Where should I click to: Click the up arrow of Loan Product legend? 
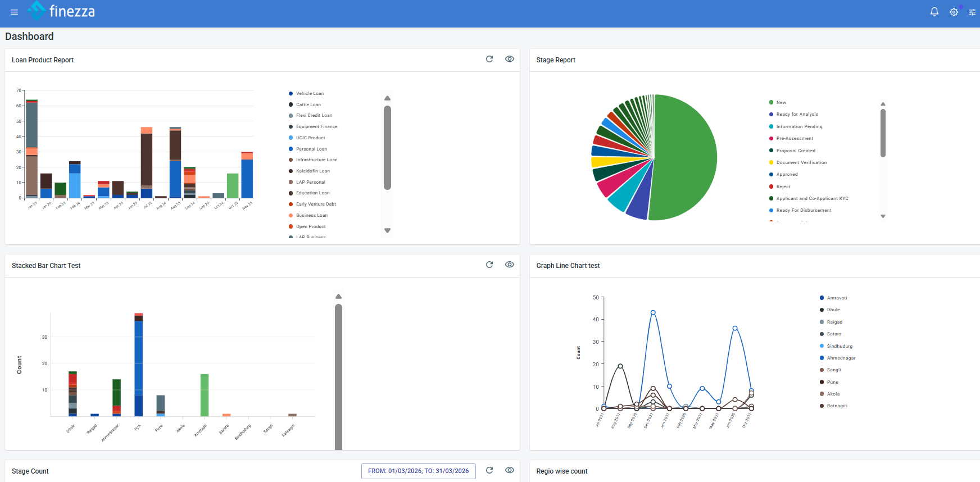[387, 98]
